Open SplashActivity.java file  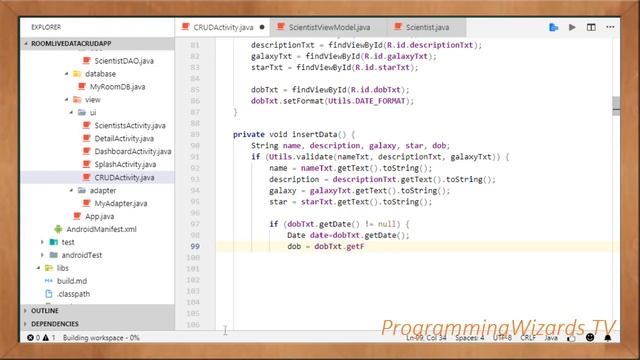point(125,164)
